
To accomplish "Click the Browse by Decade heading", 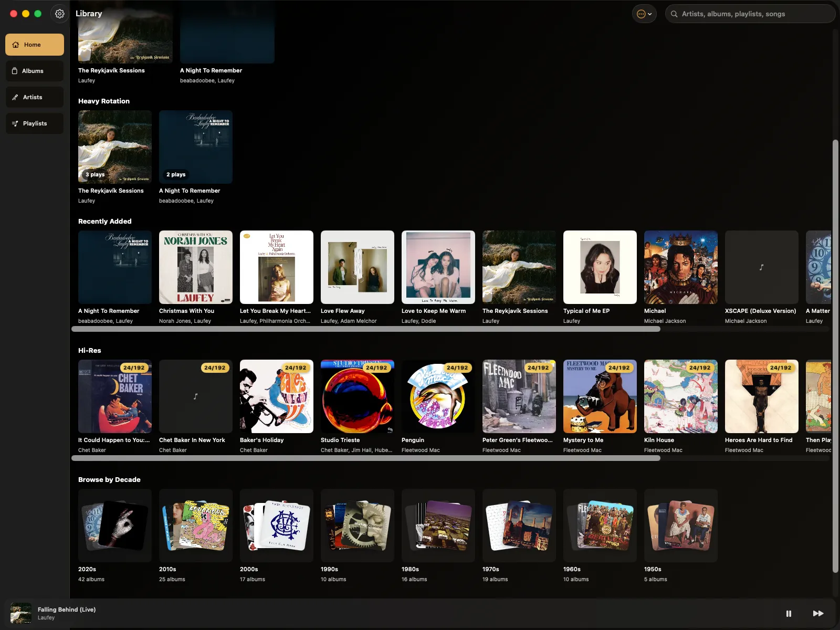I will point(109,480).
